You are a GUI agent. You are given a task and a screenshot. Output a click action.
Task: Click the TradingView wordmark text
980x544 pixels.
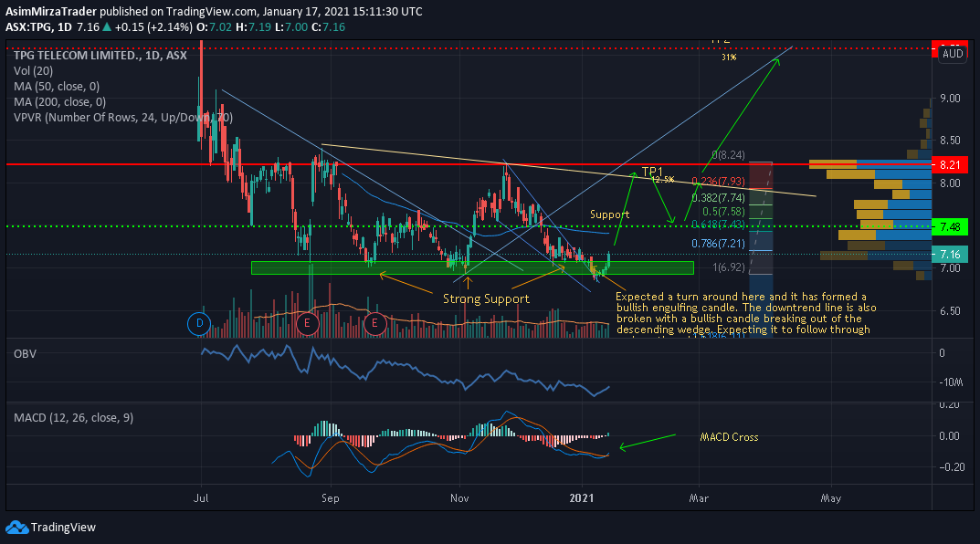pos(63,528)
